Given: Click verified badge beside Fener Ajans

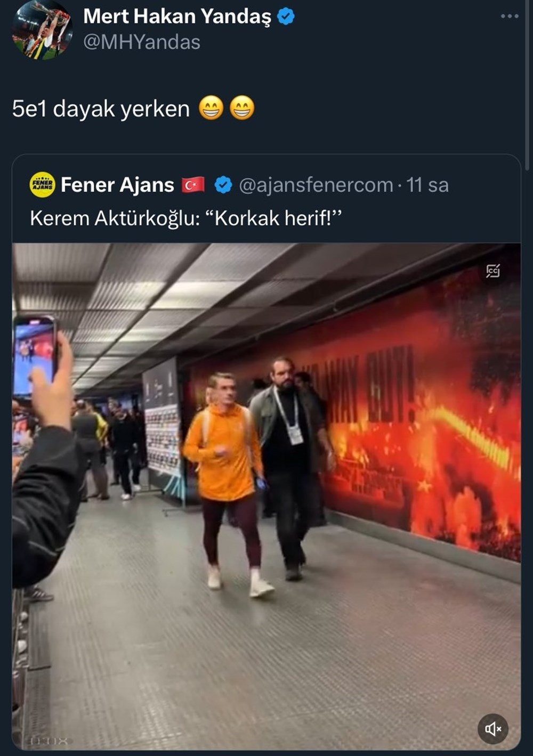Looking at the screenshot, I should tap(223, 185).
